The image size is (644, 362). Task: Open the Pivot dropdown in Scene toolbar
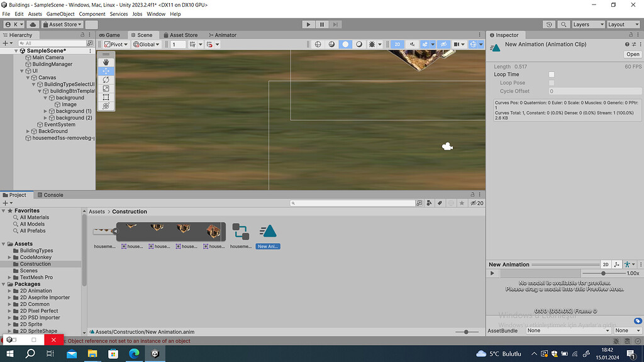[x=116, y=44]
